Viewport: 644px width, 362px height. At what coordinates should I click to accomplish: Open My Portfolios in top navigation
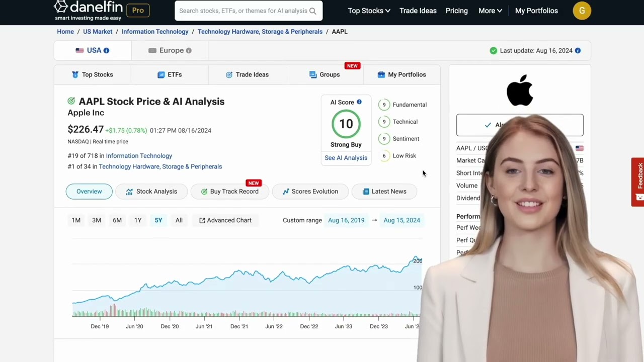click(x=536, y=11)
